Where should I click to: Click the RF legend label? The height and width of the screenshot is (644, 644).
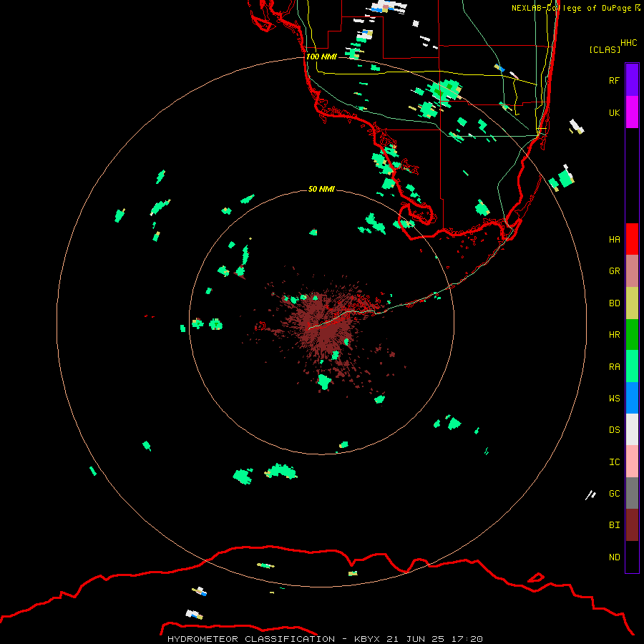click(614, 80)
